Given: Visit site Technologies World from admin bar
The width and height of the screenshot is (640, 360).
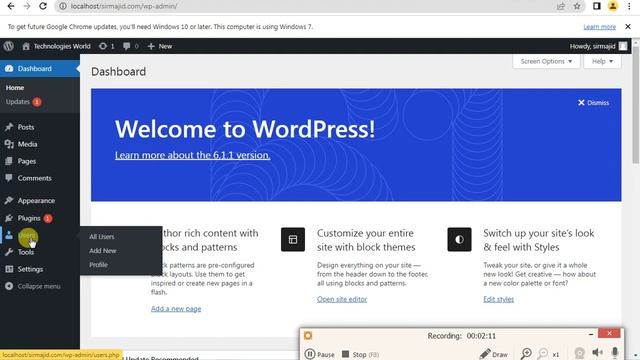Looking at the screenshot, I should click(x=56, y=46).
